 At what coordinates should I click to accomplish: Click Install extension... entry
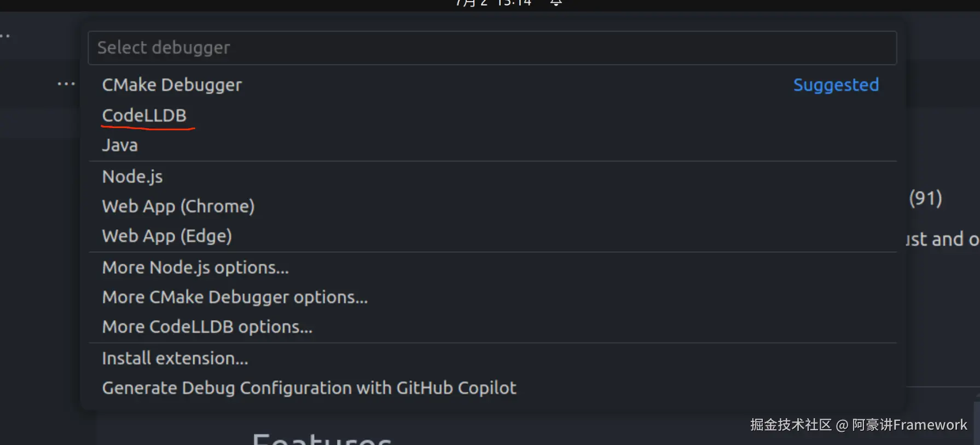click(x=175, y=359)
